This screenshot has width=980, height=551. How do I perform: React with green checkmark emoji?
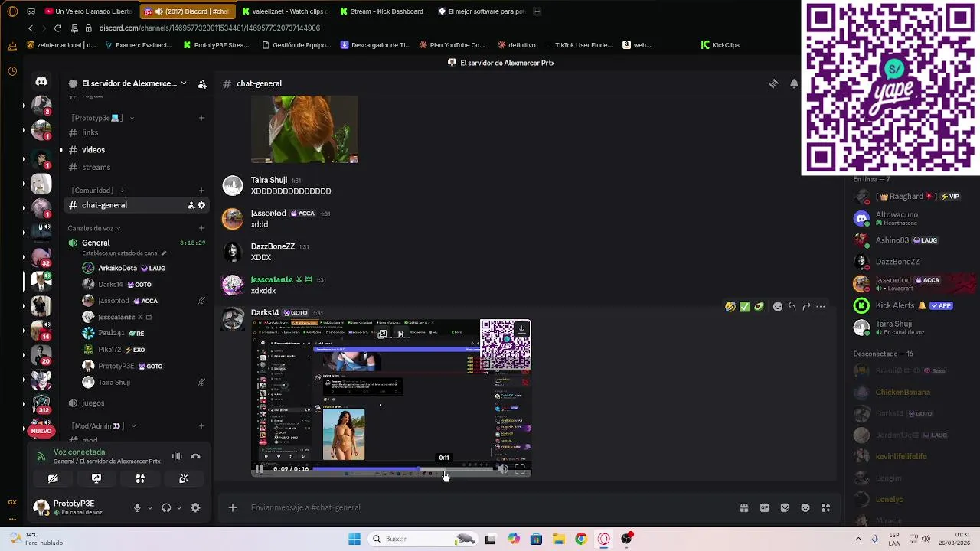pos(744,307)
